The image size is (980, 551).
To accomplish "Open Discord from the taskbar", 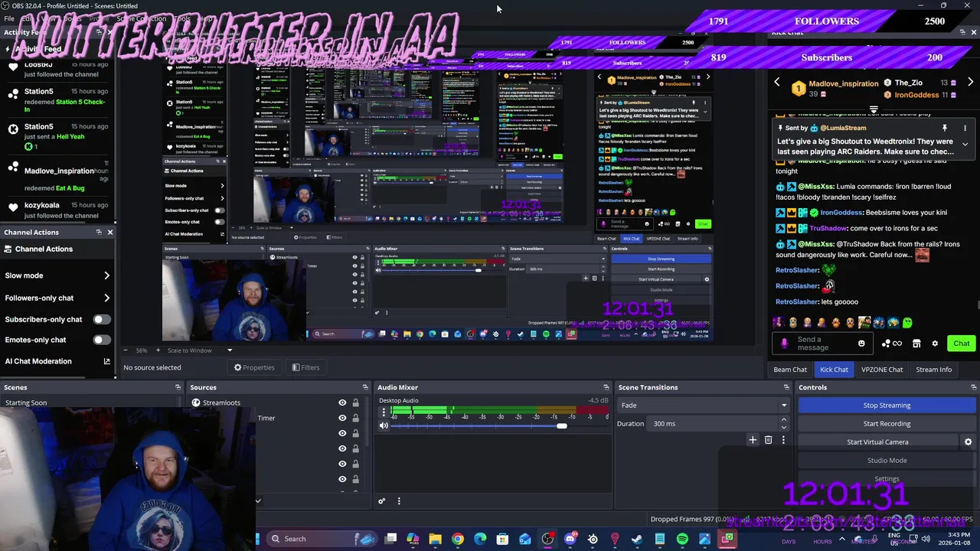I will pos(570,539).
